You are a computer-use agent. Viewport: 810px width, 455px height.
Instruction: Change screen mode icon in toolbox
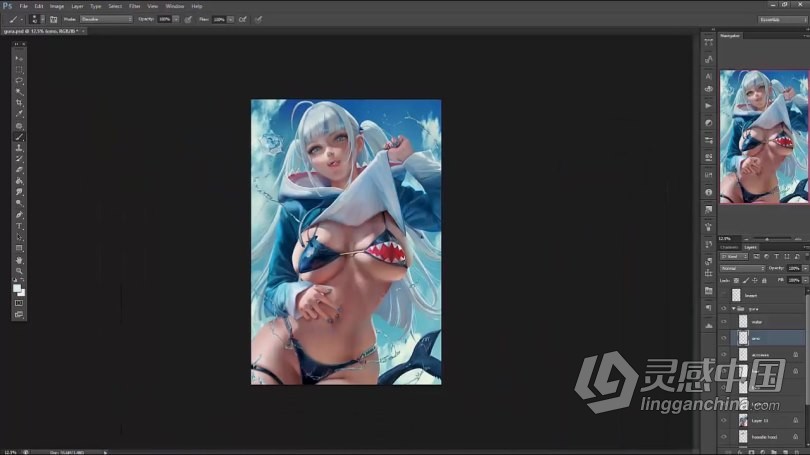[19, 314]
